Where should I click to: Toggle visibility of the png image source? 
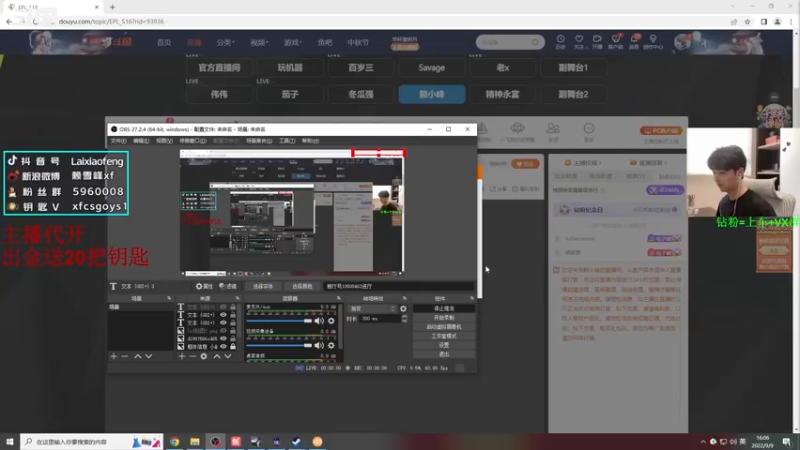click(x=223, y=331)
